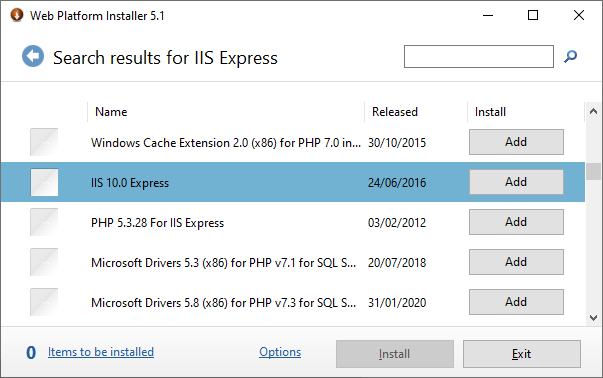Click release date 03/02/2012
Screen dimensions: 603x378
pos(397,223)
